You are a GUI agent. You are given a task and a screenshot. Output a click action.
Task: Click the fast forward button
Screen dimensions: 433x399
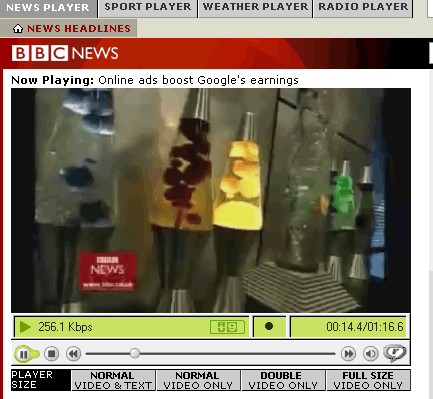click(x=348, y=353)
